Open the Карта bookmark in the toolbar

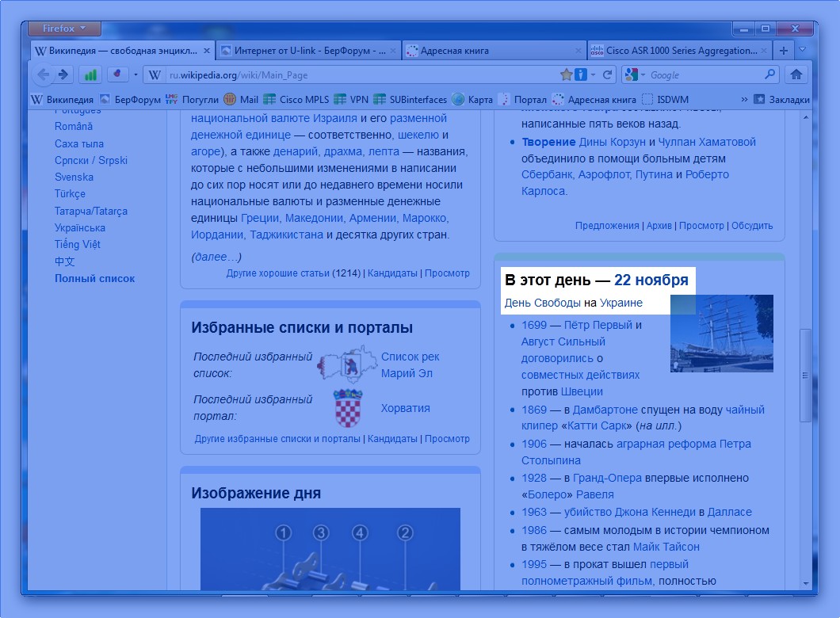(472, 100)
